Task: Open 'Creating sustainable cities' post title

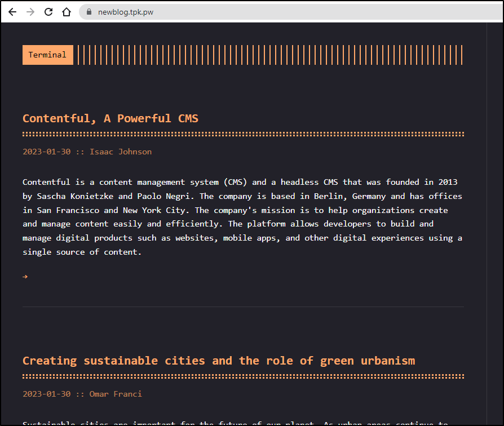Action: [219, 361]
